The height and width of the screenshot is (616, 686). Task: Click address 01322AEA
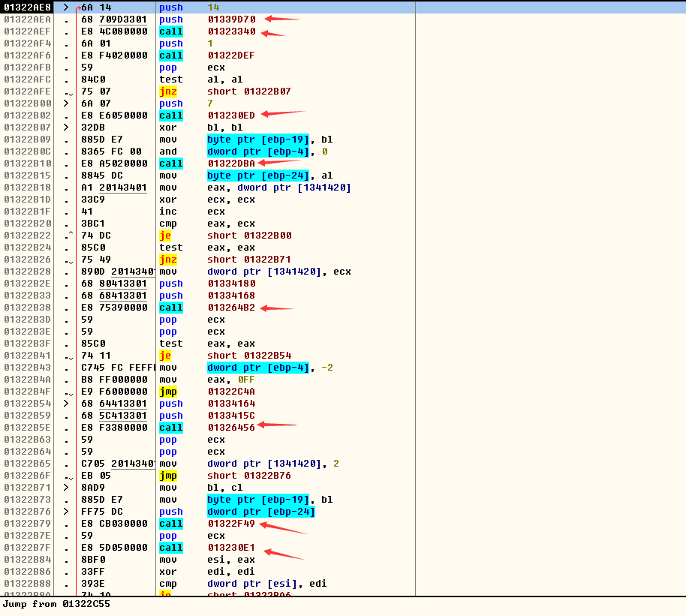(28, 20)
